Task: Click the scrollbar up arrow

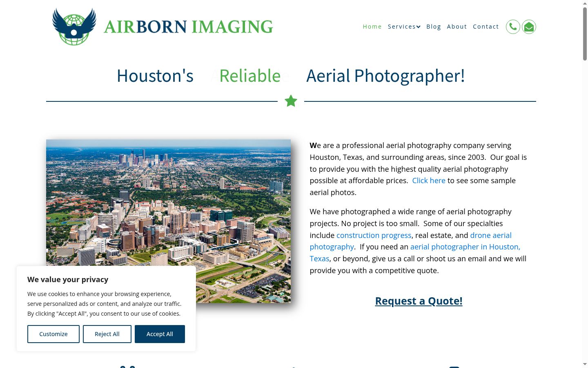Action: click(x=585, y=3)
